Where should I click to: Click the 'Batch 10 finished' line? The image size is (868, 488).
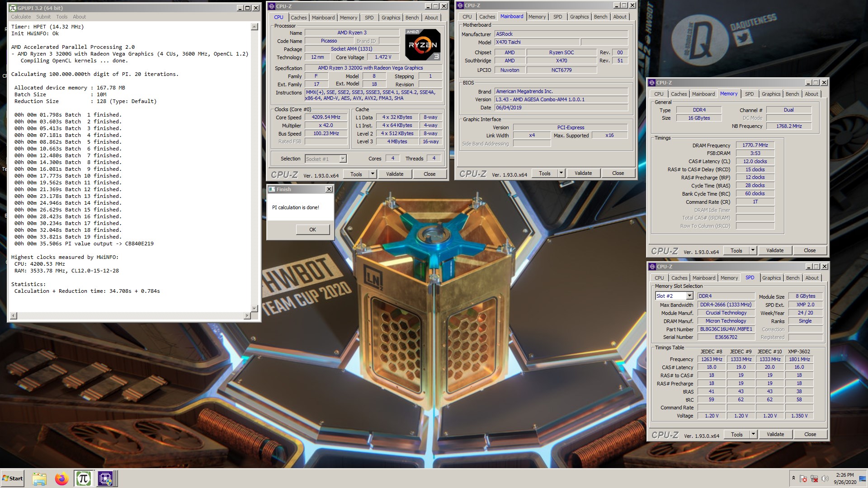click(x=68, y=176)
